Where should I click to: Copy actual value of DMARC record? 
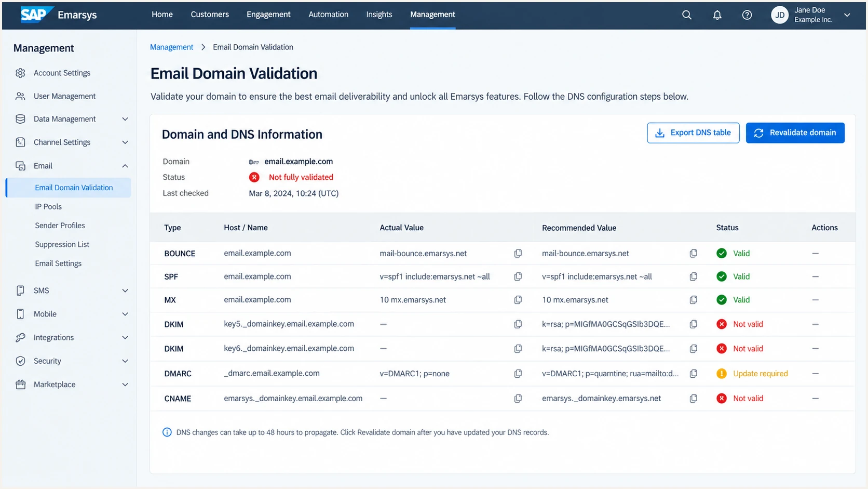pyautogui.click(x=518, y=374)
